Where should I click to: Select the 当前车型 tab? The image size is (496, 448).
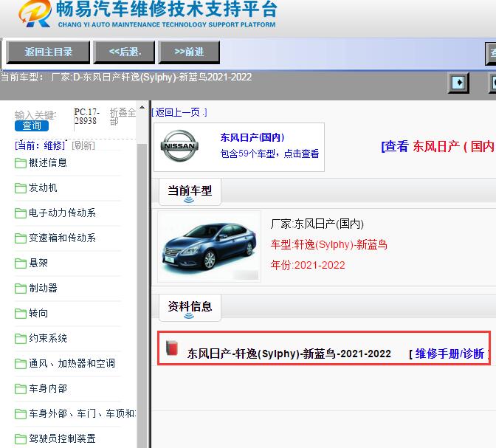[190, 192]
